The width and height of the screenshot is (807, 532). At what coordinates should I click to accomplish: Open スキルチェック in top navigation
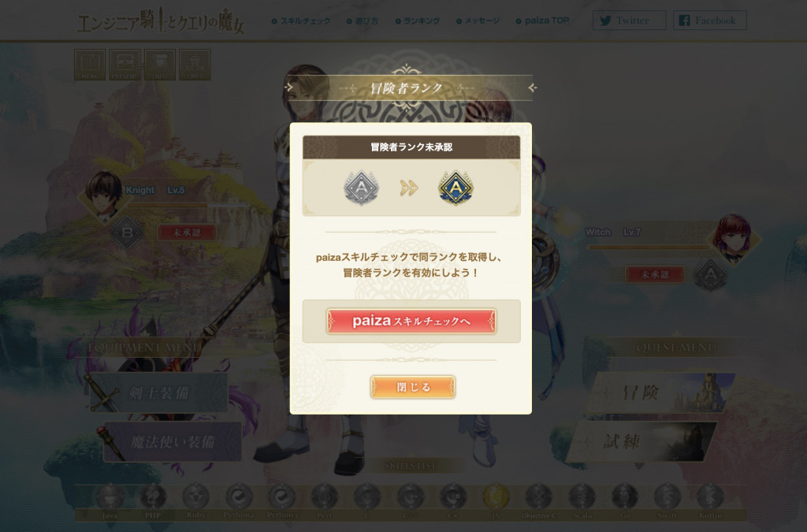pyautogui.click(x=301, y=21)
